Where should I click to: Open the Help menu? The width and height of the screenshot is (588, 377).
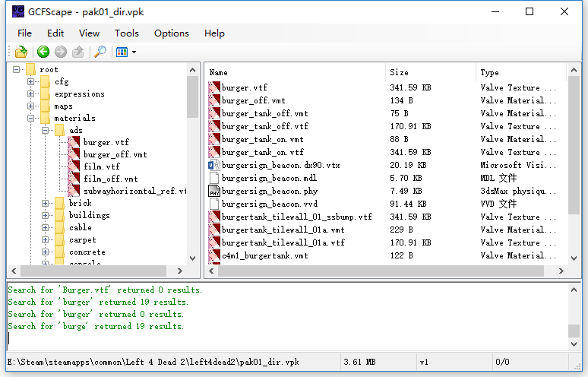click(214, 33)
